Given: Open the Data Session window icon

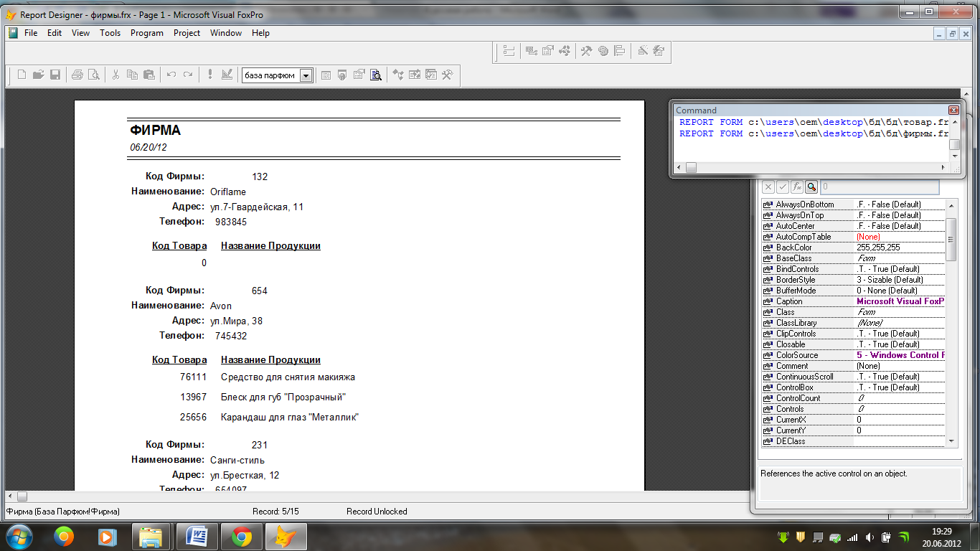Looking at the screenshot, I should [x=342, y=75].
